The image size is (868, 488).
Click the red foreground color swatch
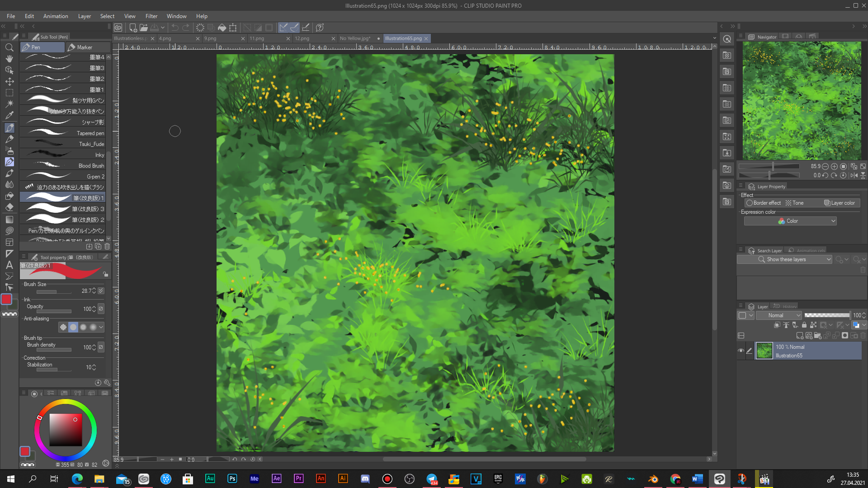pos(6,299)
